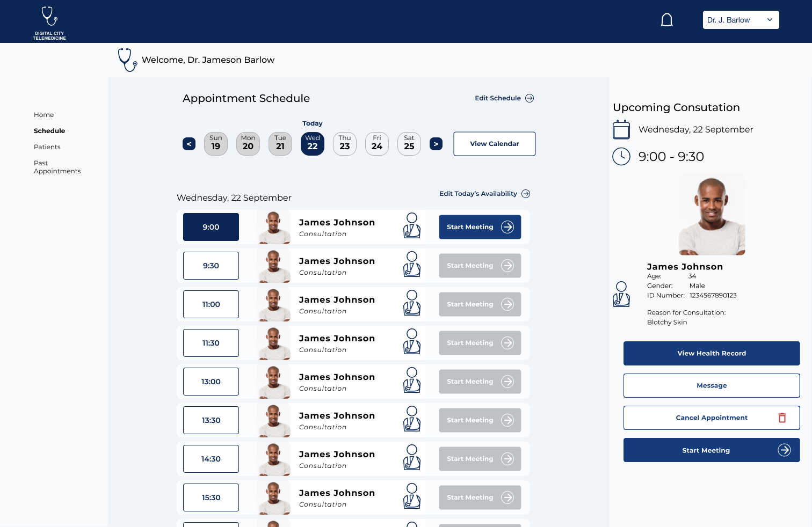
Task: Select Sat 25 in the date strip
Action: pos(409,144)
